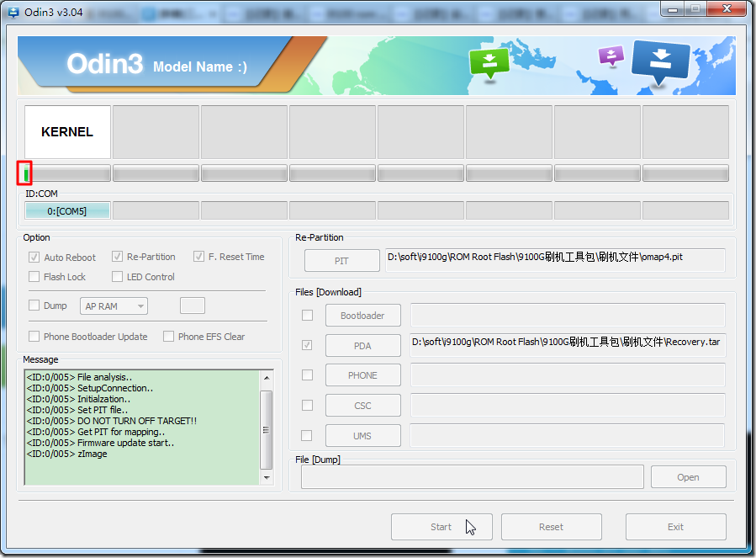756x558 pixels.
Task: Click the CSC file button
Action: [x=363, y=406]
